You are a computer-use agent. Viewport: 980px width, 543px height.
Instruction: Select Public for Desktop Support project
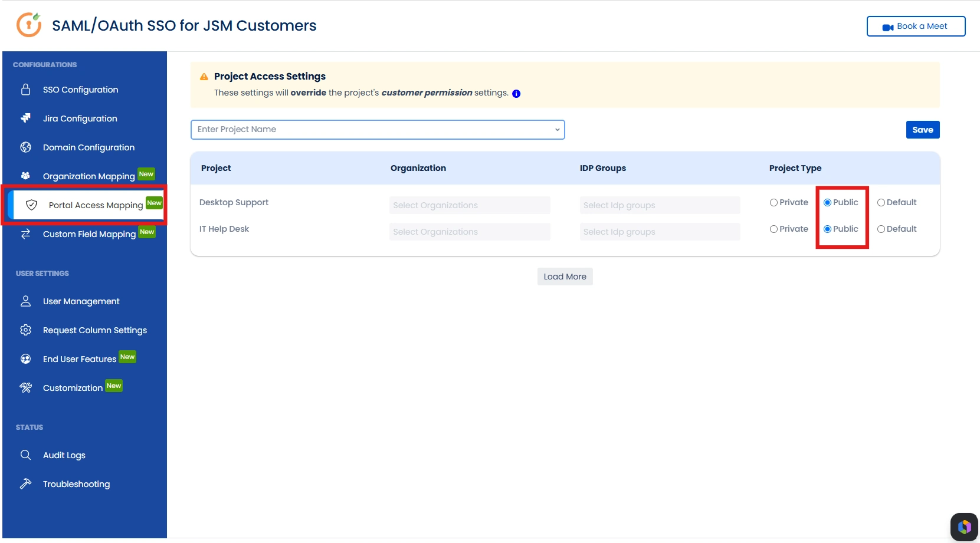[x=827, y=203]
